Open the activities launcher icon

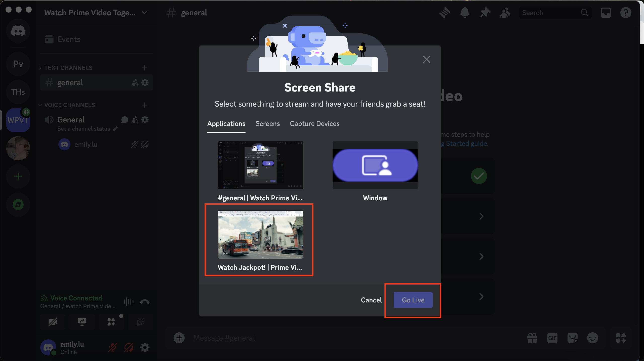click(111, 322)
